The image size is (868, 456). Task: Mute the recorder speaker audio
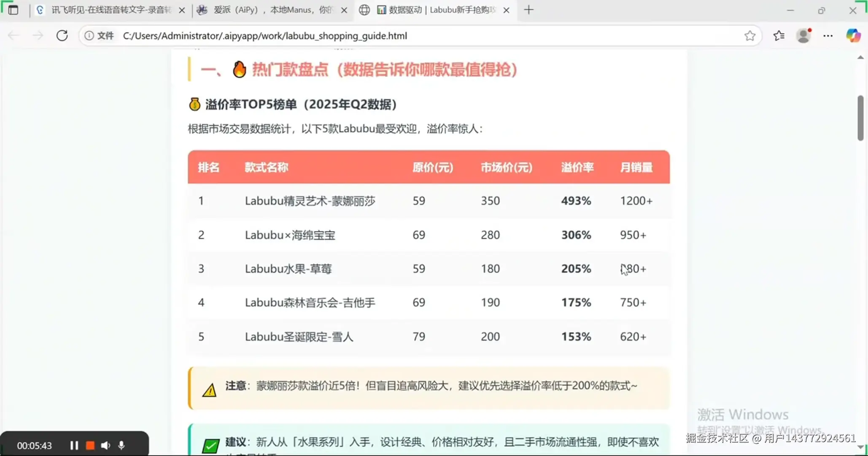point(105,445)
